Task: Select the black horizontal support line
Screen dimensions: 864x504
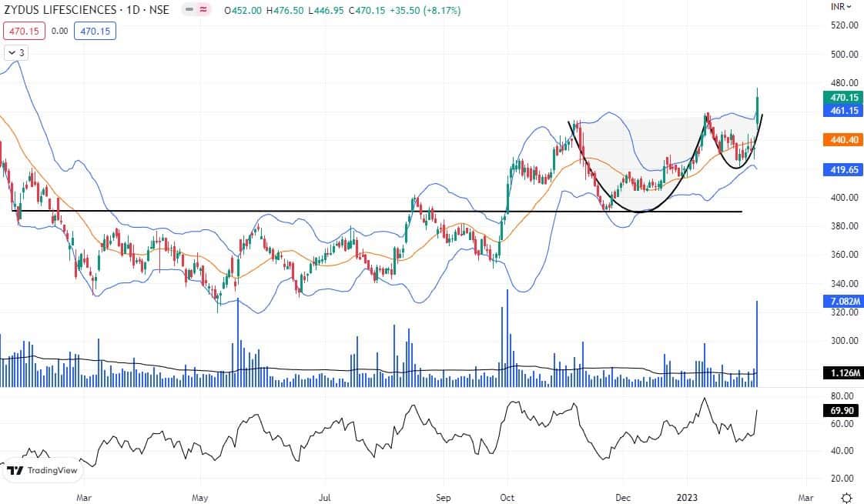Action: [231, 211]
